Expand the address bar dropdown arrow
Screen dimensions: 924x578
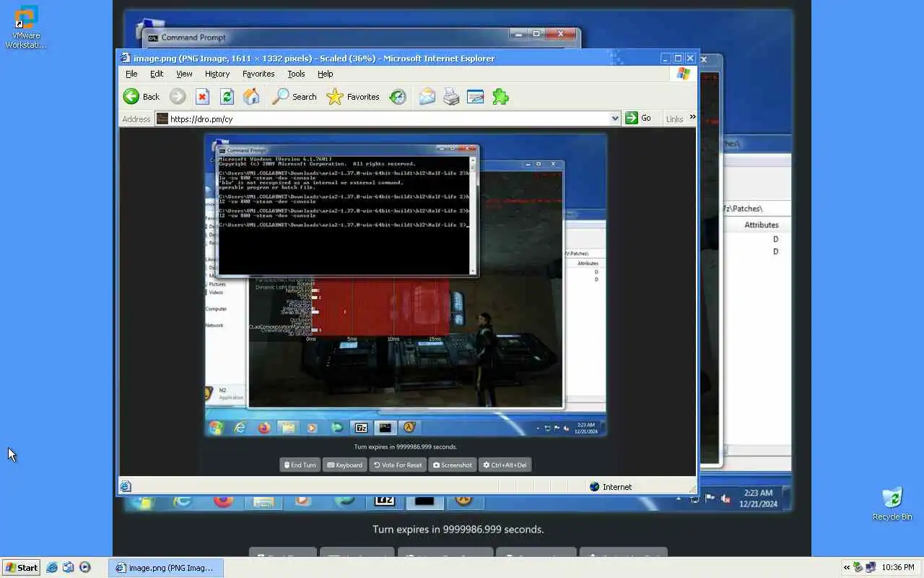(615, 118)
